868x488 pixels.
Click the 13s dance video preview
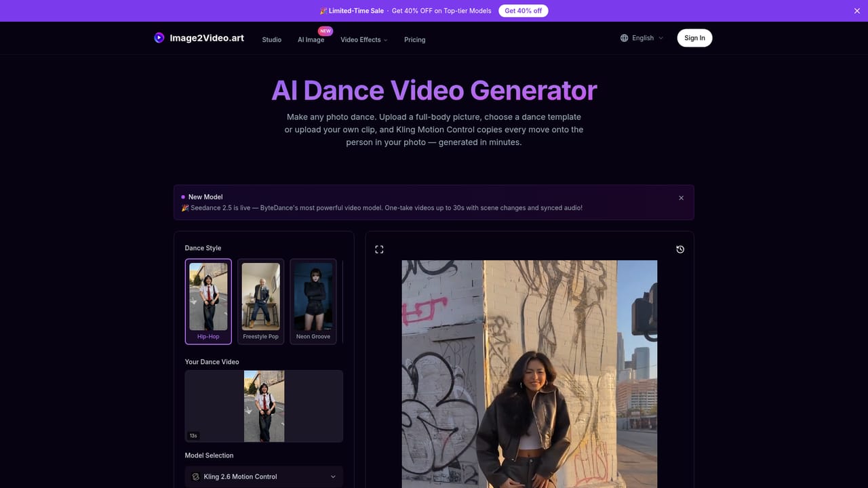pyautogui.click(x=264, y=406)
